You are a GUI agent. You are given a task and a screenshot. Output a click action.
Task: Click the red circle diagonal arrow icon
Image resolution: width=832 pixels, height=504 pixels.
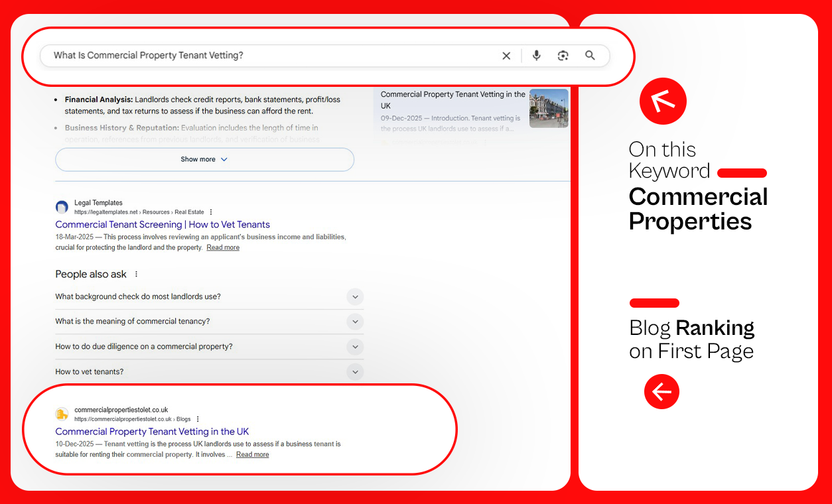(x=662, y=101)
